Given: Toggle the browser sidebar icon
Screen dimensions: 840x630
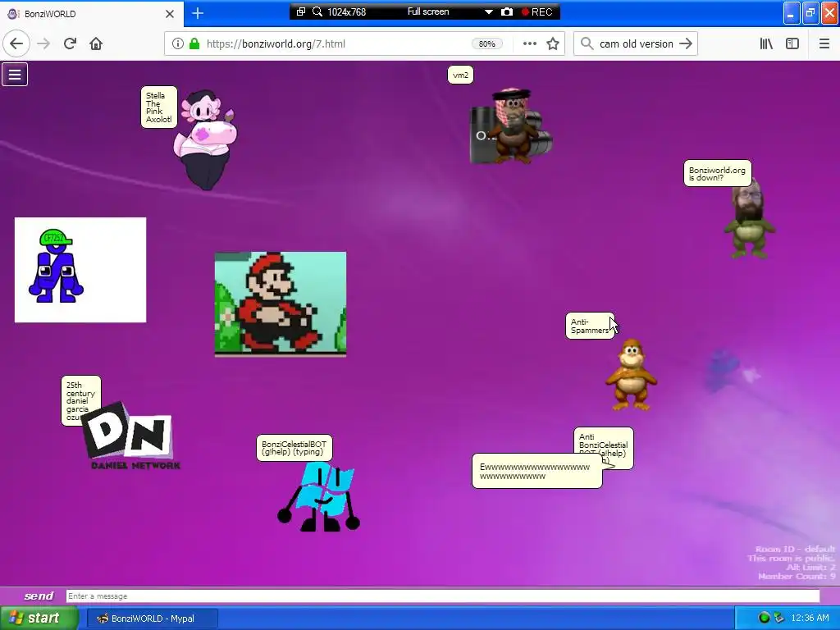Looking at the screenshot, I should (792, 43).
